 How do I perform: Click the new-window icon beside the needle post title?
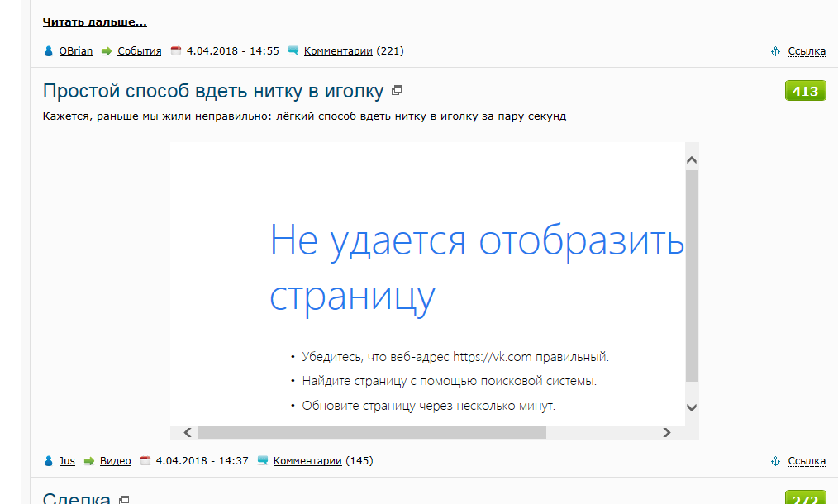point(397,90)
